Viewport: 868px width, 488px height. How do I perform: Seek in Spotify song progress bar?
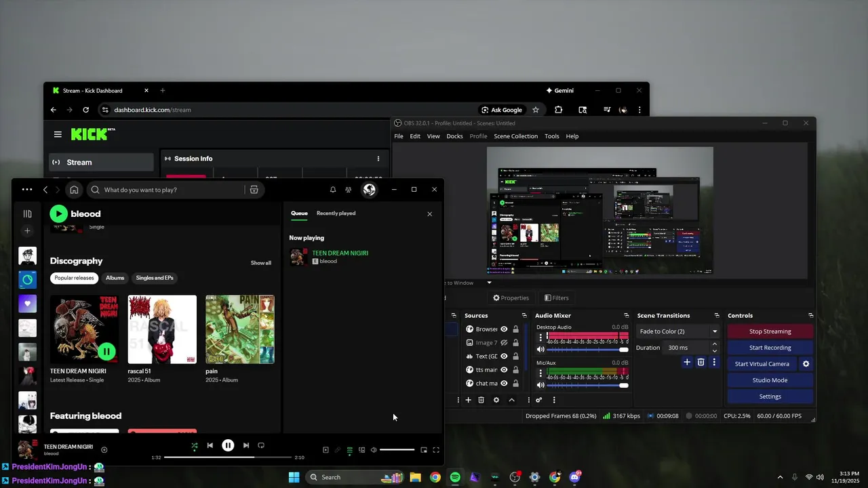[227, 457]
